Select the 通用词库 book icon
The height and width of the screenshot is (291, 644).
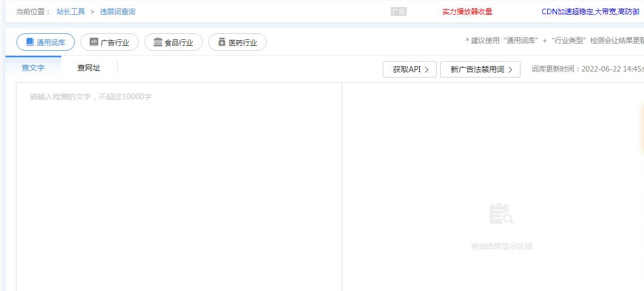coord(30,42)
